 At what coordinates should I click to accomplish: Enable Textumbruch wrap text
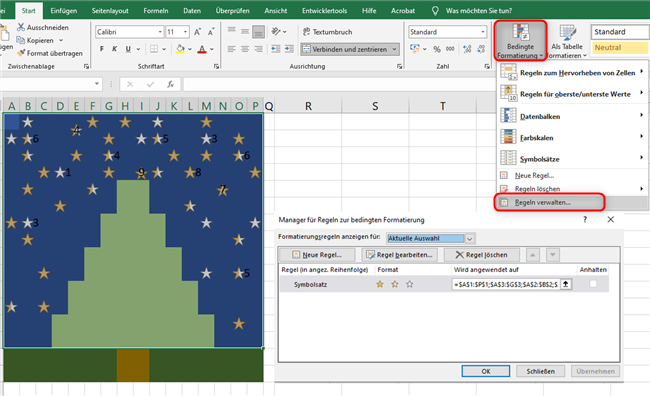(327, 32)
